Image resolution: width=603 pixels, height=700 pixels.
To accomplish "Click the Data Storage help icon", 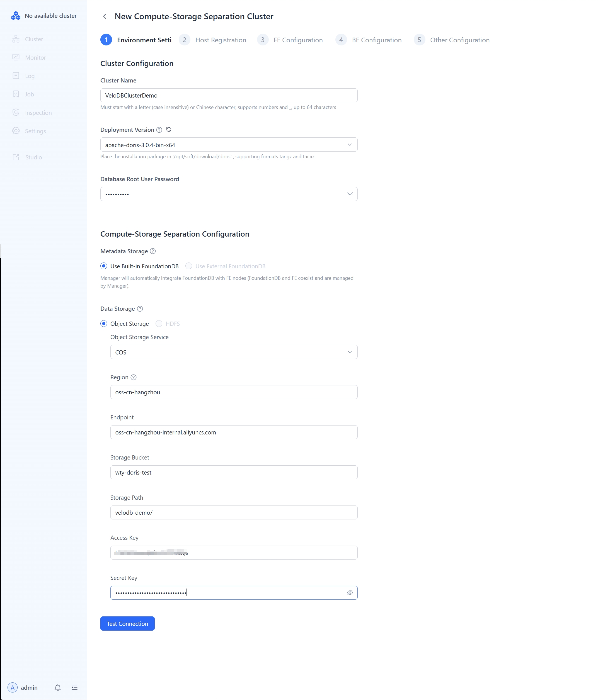I will pos(140,309).
